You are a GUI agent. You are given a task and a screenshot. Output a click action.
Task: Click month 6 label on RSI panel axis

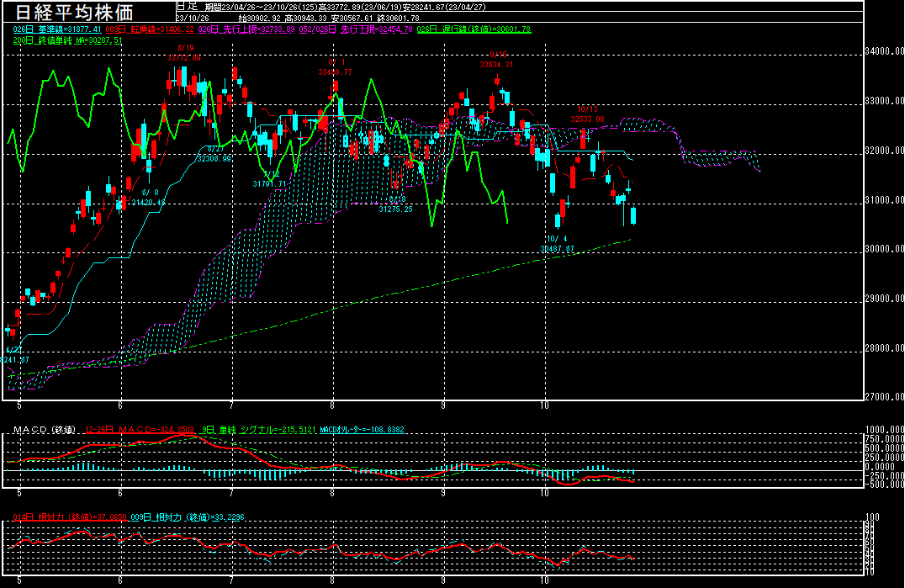pos(120,580)
